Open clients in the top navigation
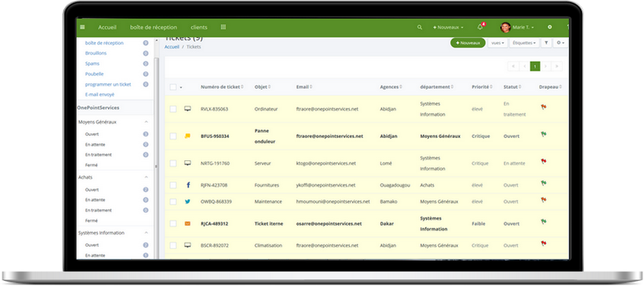644x286 pixels. (199, 27)
